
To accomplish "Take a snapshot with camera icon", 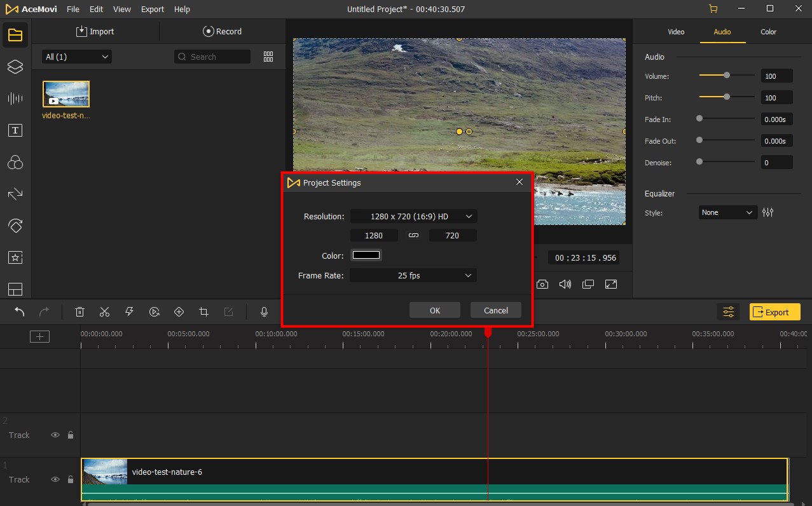I will tap(542, 284).
